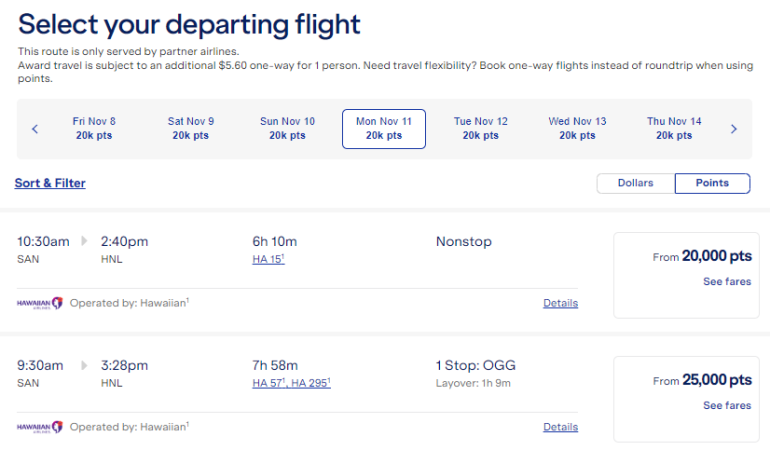The width and height of the screenshot is (770, 450).
Task: Select Sat Nov 9 date tab
Action: click(190, 128)
